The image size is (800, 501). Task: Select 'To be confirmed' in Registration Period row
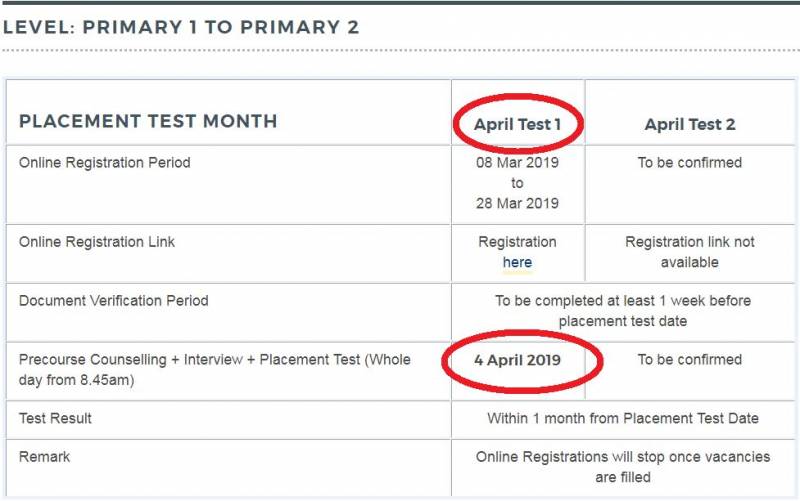tap(690, 162)
